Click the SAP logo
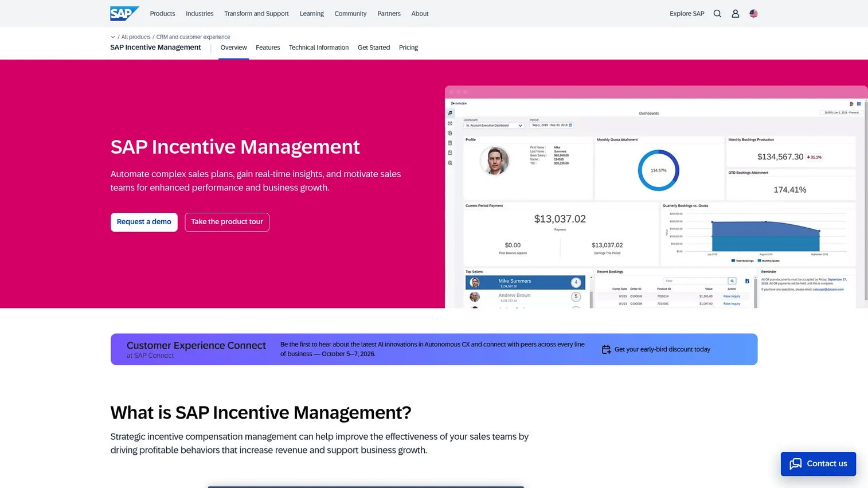 coord(124,13)
